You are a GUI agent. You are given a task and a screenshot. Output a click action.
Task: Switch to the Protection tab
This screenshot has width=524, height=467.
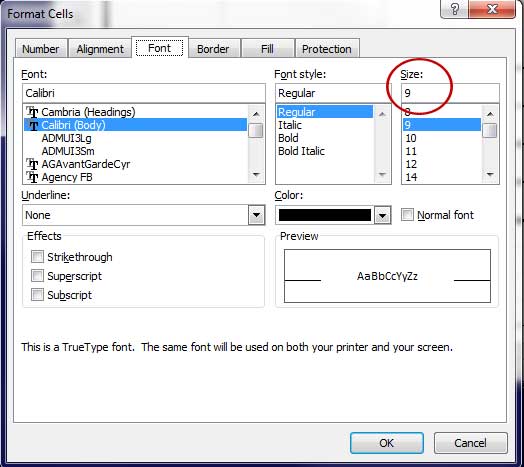point(326,49)
